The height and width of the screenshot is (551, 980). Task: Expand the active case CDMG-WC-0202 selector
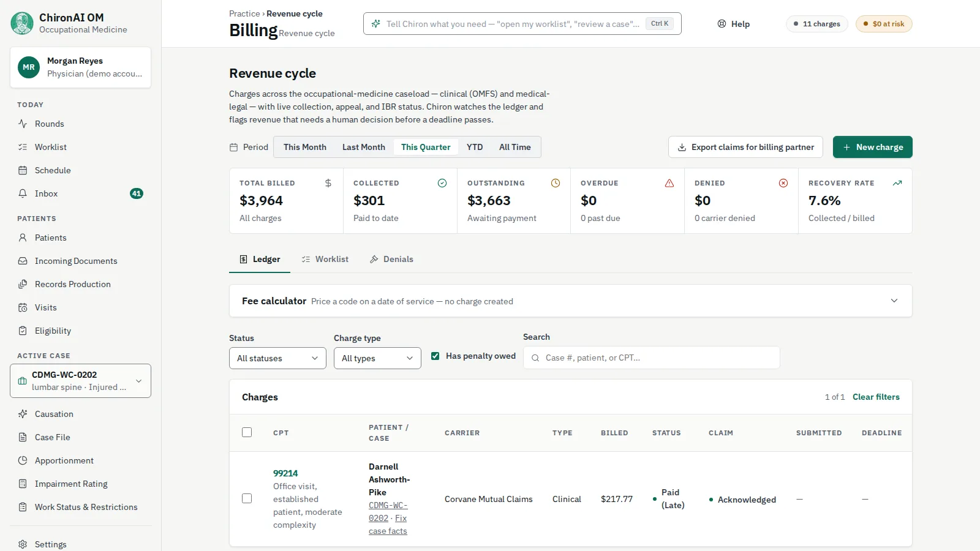tap(80, 381)
